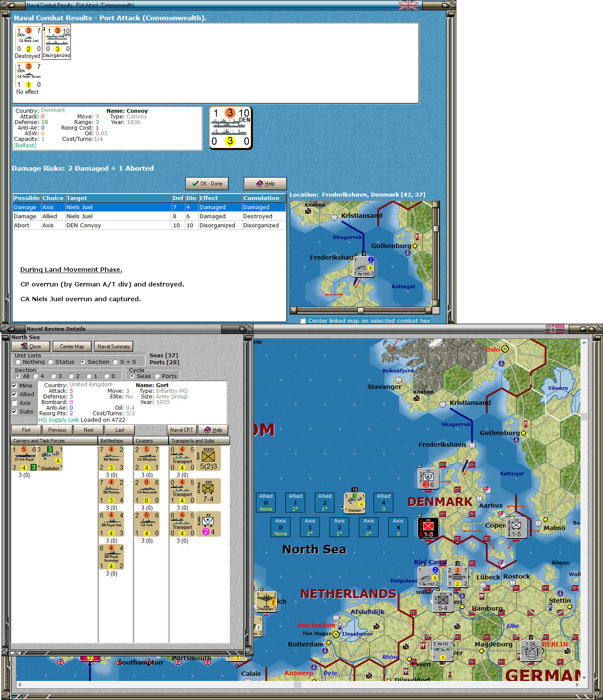
Task: Toggle the Subs checkbox
Action: click(x=14, y=411)
